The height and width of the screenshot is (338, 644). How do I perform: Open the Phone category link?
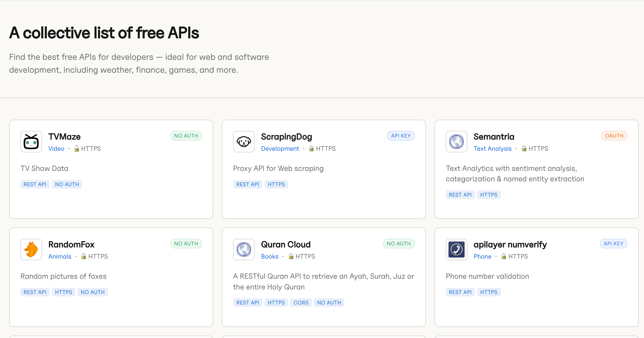tap(482, 256)
